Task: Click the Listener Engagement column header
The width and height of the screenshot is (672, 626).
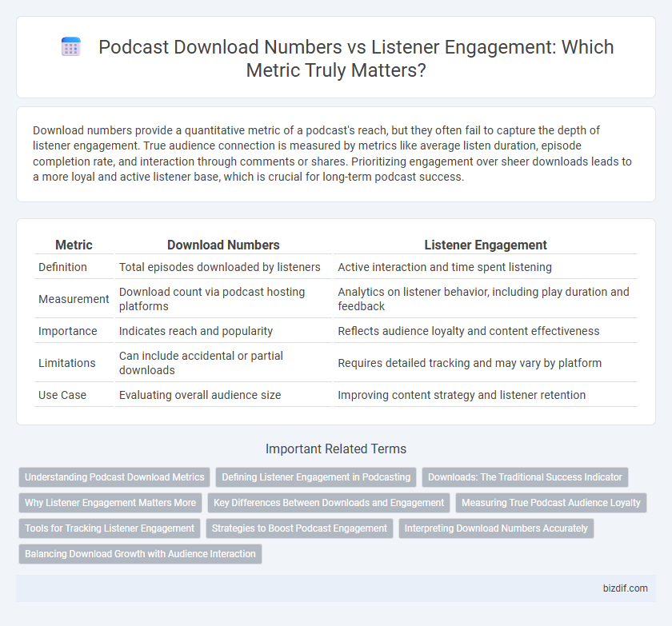Action: coord(486,245)
